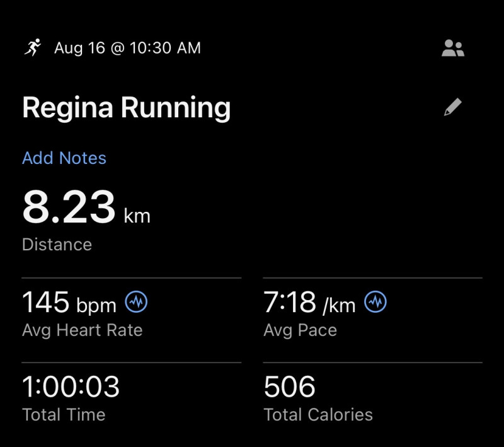
Task: Click the Distance label
Action: tap(57, 245)
